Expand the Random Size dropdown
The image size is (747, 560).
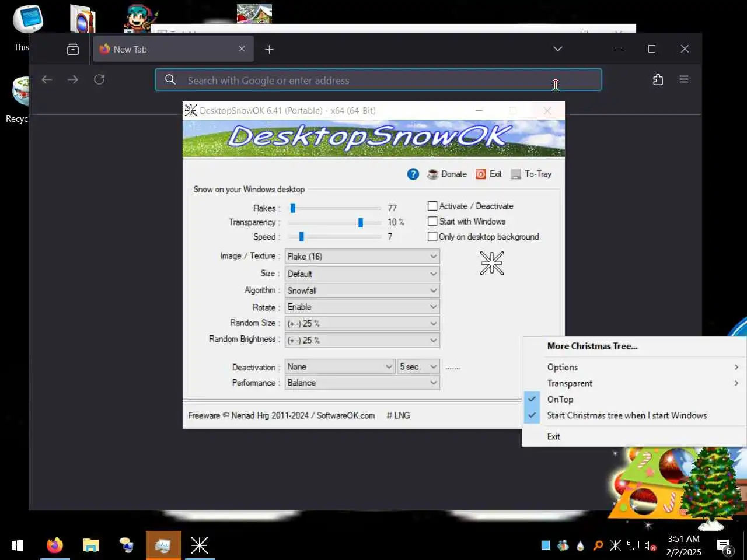point(362,323)
